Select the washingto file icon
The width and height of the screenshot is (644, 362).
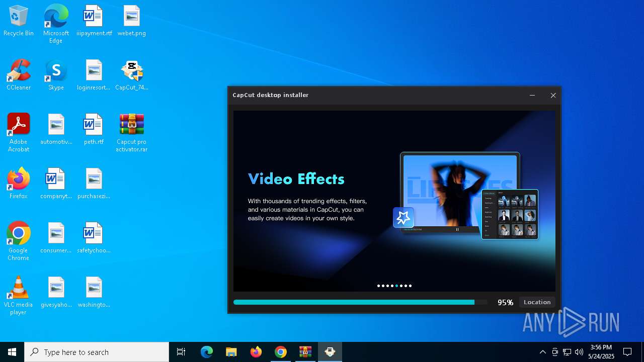coord(94,293)
